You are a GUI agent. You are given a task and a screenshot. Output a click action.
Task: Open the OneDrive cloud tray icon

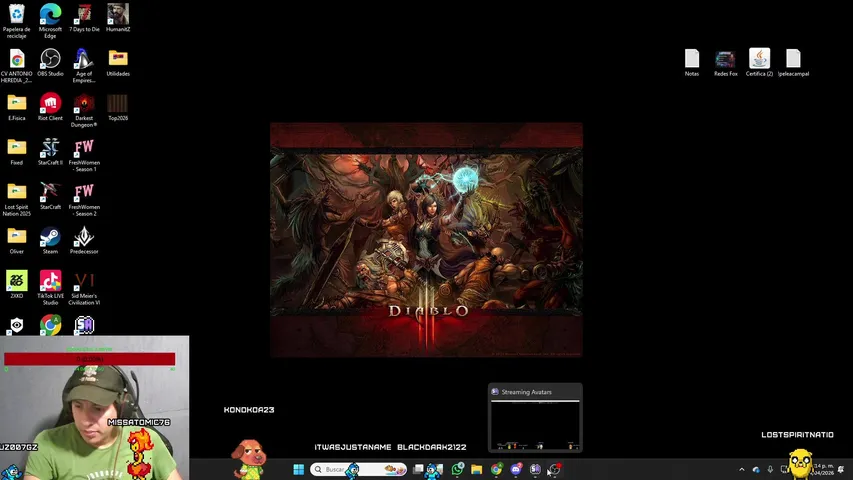point(756,469)
